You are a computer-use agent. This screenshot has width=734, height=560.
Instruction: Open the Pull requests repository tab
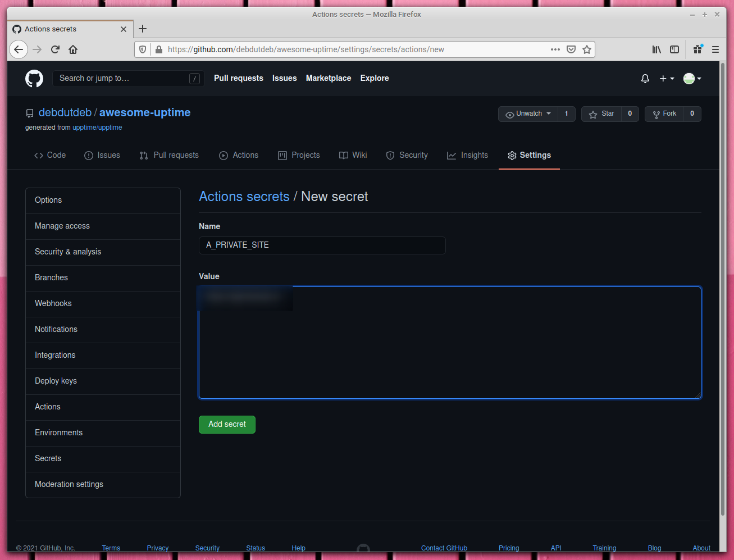pyautogui.click(x=169, y=156)
